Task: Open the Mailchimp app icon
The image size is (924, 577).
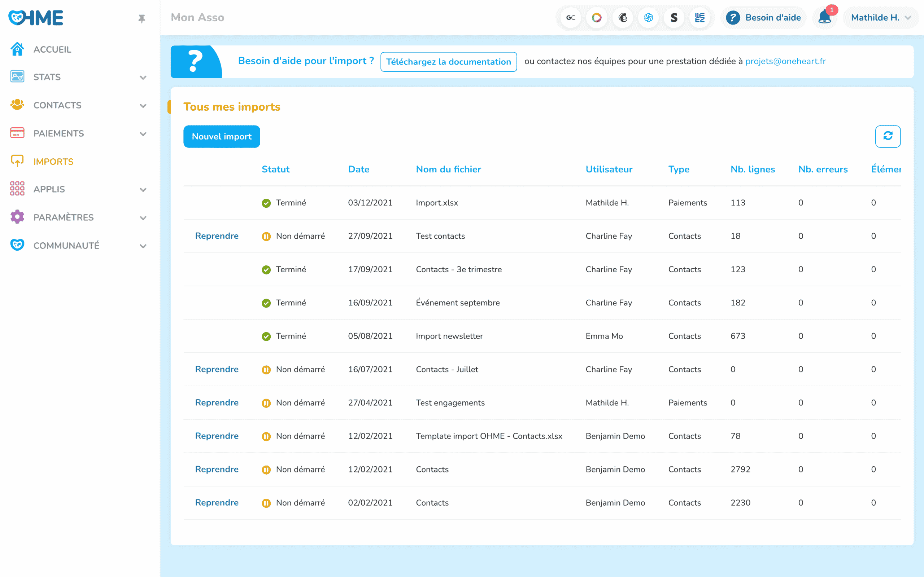Action: [x=623, y=18]
